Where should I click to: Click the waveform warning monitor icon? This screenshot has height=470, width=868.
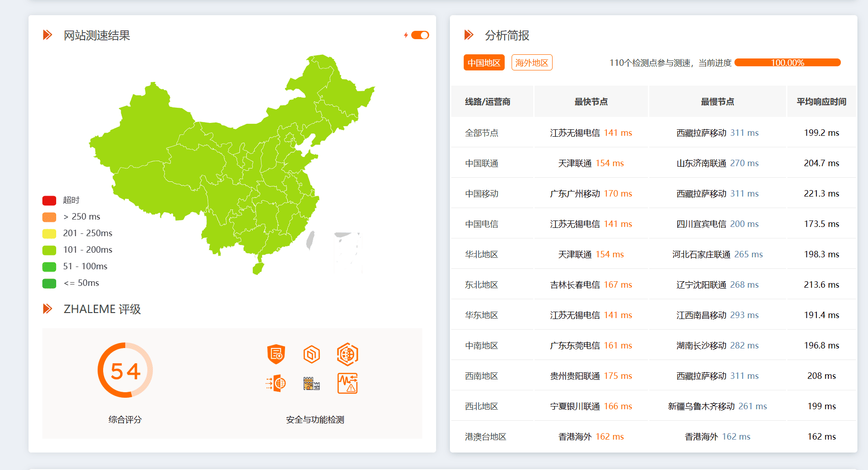[347, 383]
